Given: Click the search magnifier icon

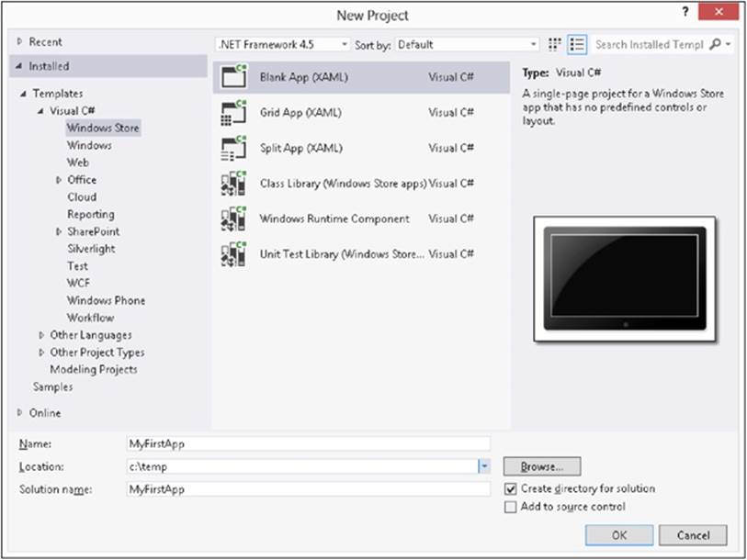Looking at the screenshot, I should [715, 44].
